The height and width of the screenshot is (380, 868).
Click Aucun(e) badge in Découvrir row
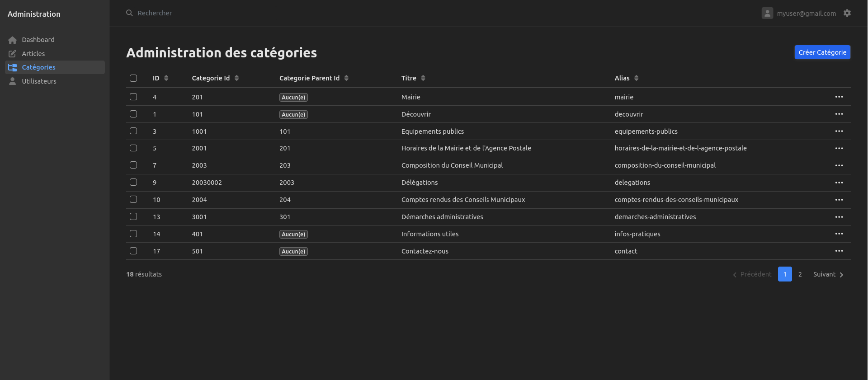tap(293, 115)
